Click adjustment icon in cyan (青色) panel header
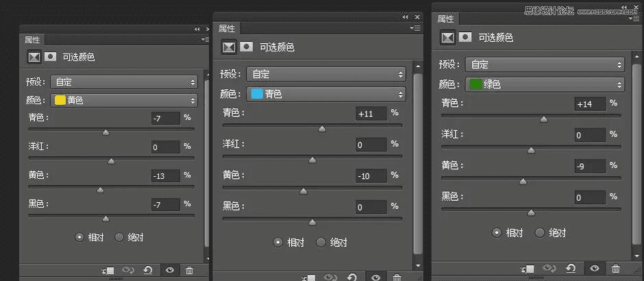The height and width of the screenshot is (281, 644). click(229, 47)
